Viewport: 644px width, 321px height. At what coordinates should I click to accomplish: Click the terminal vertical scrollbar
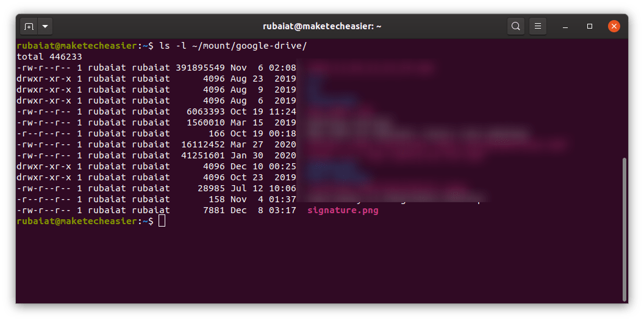pos(624,229)
